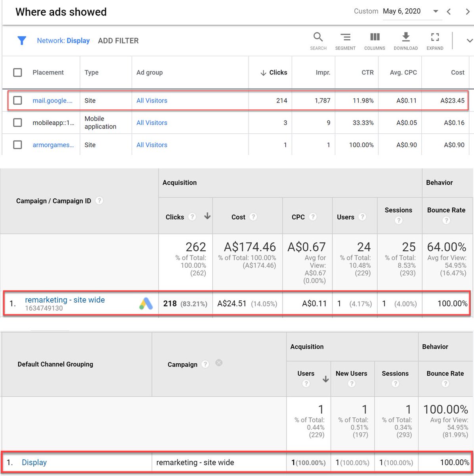
Task: Expand the toolbar collapse chevron
Action: point(470,40)
